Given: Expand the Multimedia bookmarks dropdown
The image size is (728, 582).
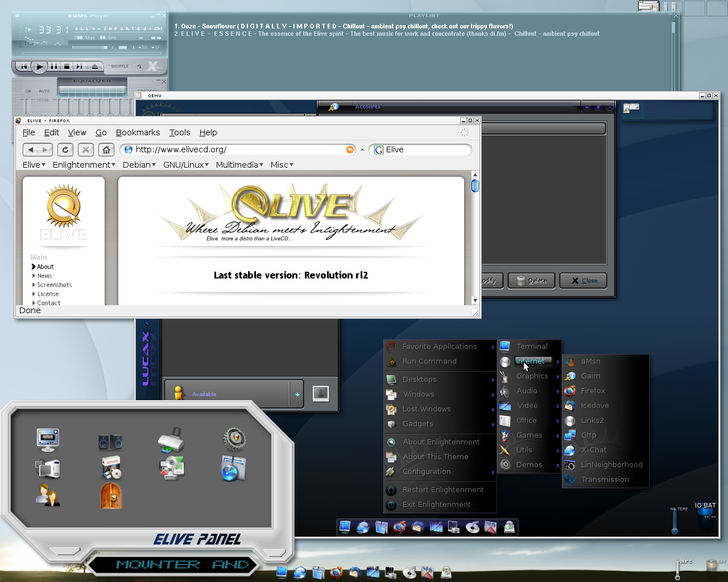Looking at the screenshot, I should [239, 165].
